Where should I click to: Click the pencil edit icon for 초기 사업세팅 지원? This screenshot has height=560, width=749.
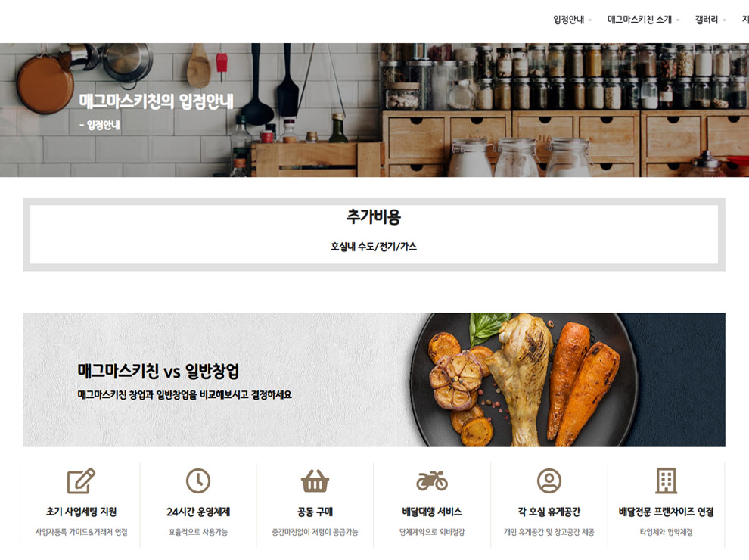pyautogui.click(x=81, y=481)
